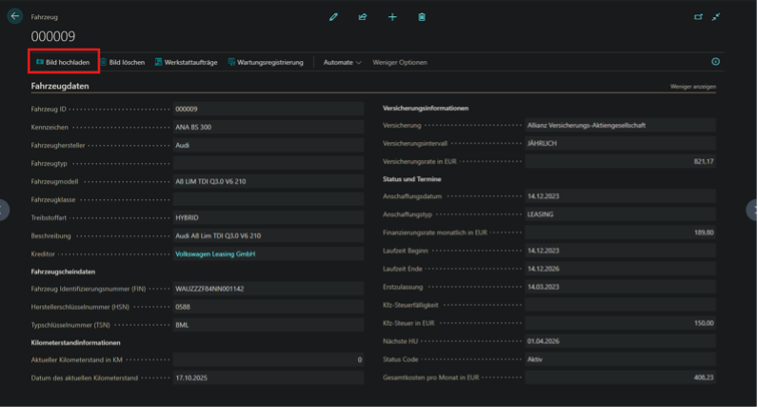Screen dimensions: 758x408
Task: Collapse fields with Weniger anzeigen
Action: (692, 87)
